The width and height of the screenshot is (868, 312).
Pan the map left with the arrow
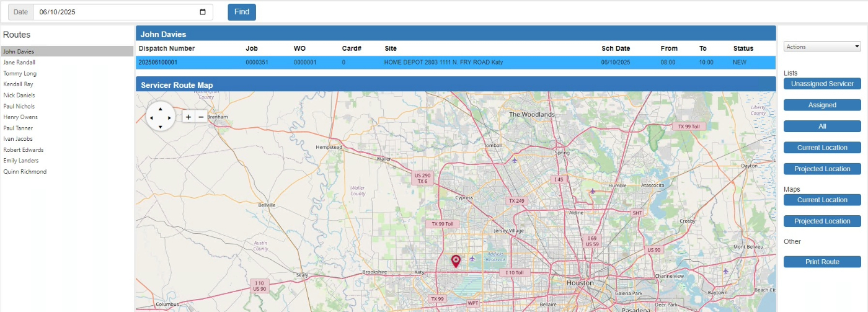[x=151, y=117]
